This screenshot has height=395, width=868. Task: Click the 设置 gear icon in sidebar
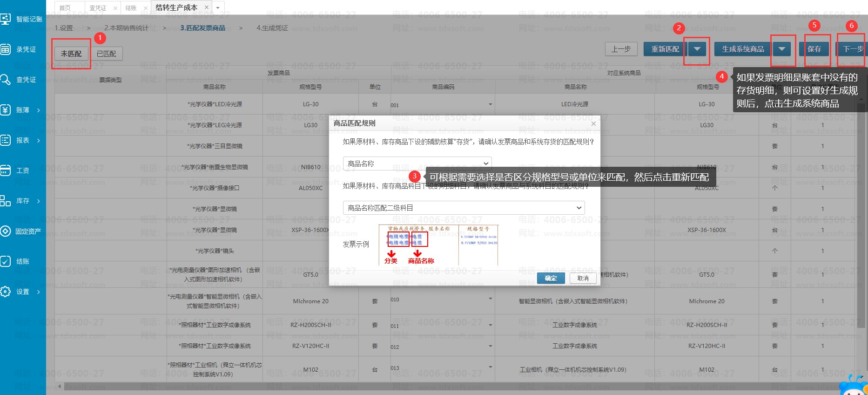click(6, 292)
